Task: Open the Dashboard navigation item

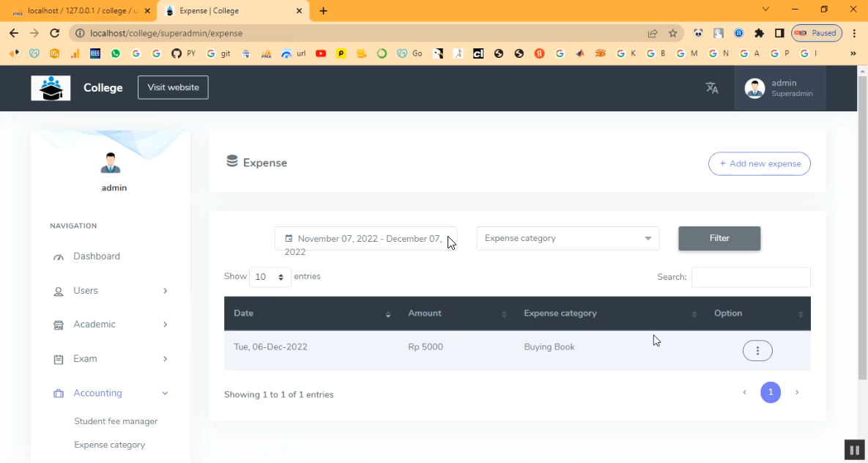Action: coord(97,256)
